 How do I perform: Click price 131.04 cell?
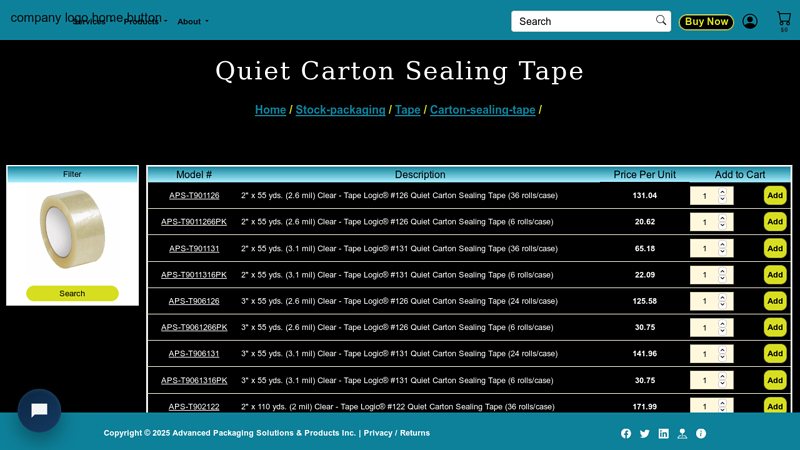coord(644,195)
